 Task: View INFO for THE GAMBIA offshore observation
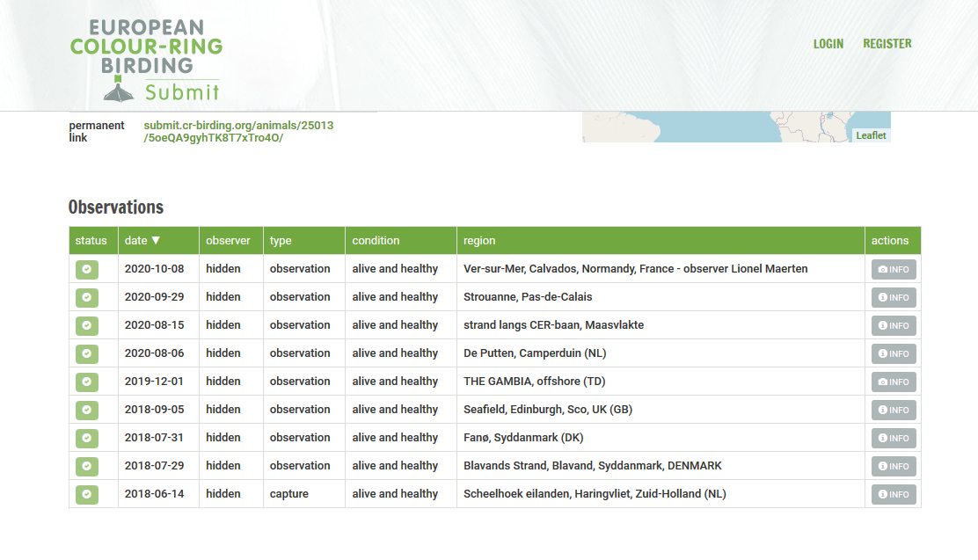[894, 382]
